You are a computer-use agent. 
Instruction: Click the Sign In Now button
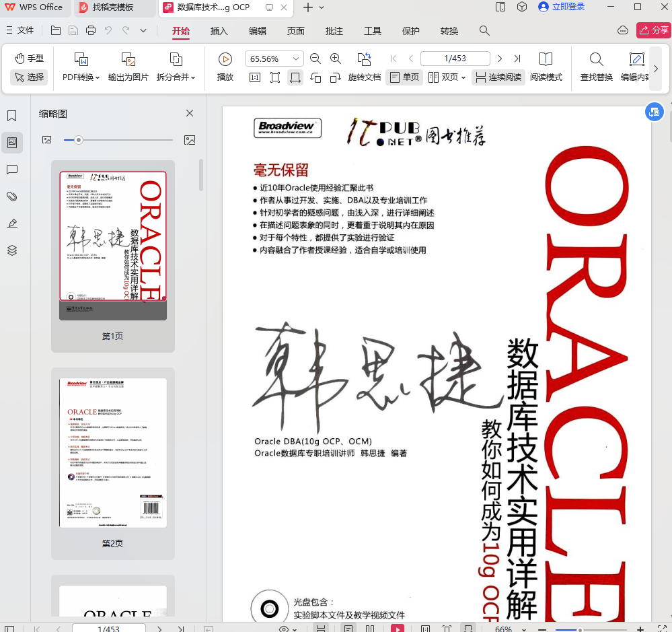[563, 7]
